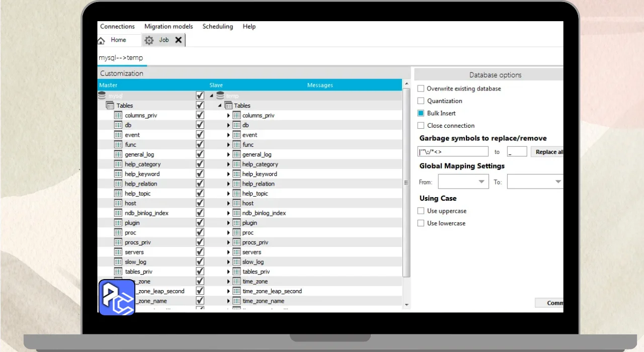Click the master plugin table icon

coord(118,223)
